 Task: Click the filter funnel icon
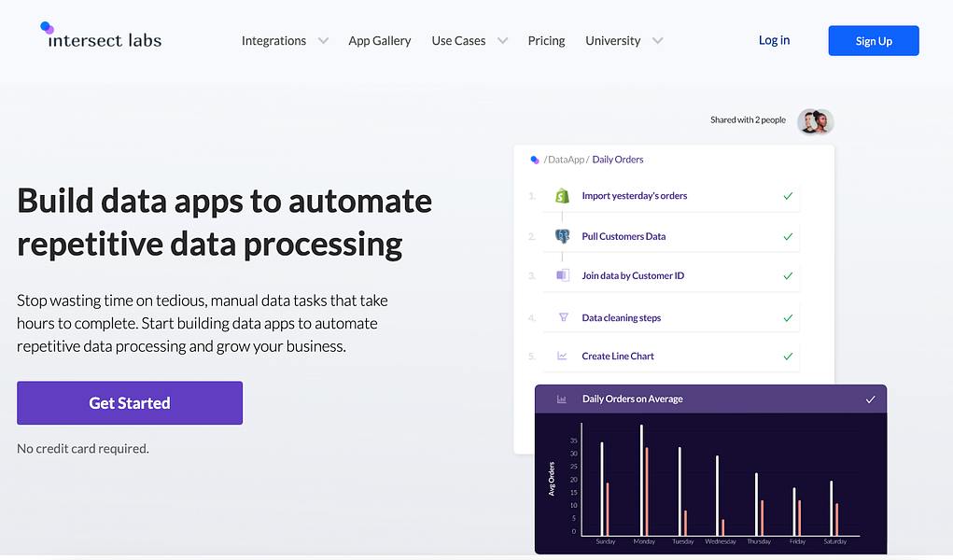[x=564, y=317]
